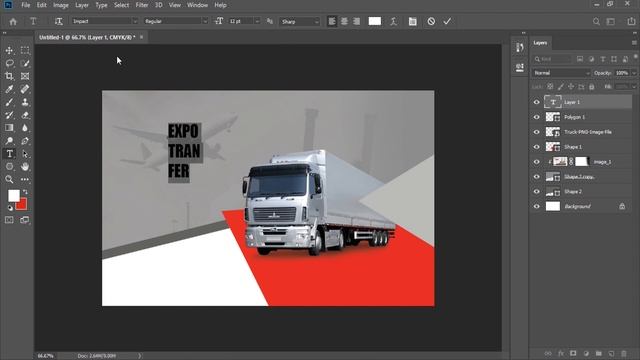
Task: Toggle the Character and Paragraph panels
Action: (x=413, y=21)
